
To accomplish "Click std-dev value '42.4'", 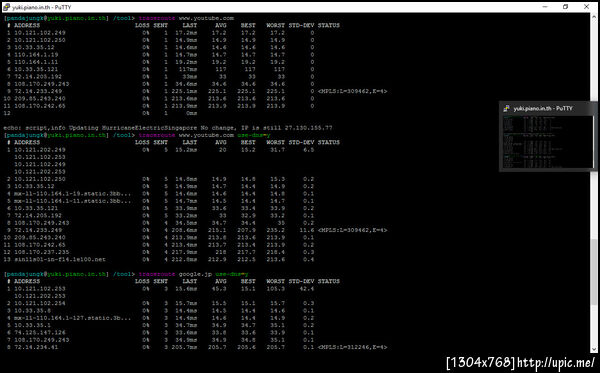I will (307, 289).
